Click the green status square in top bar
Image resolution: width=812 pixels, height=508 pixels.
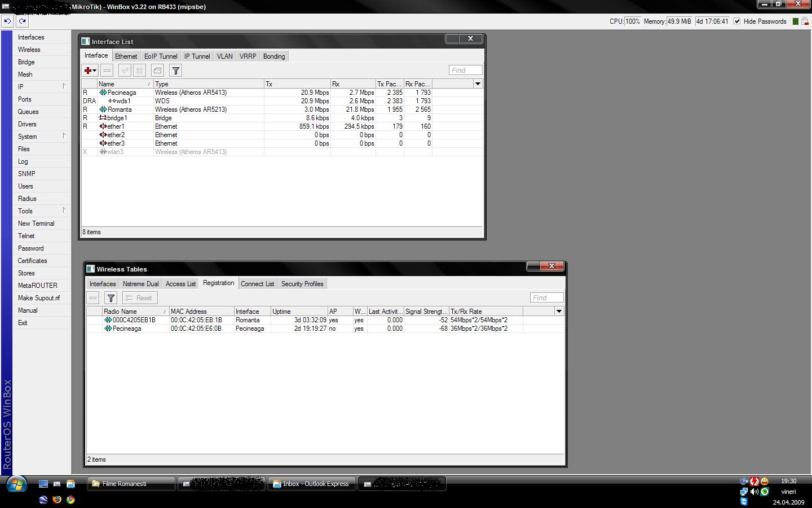click(x=796, y=21)
